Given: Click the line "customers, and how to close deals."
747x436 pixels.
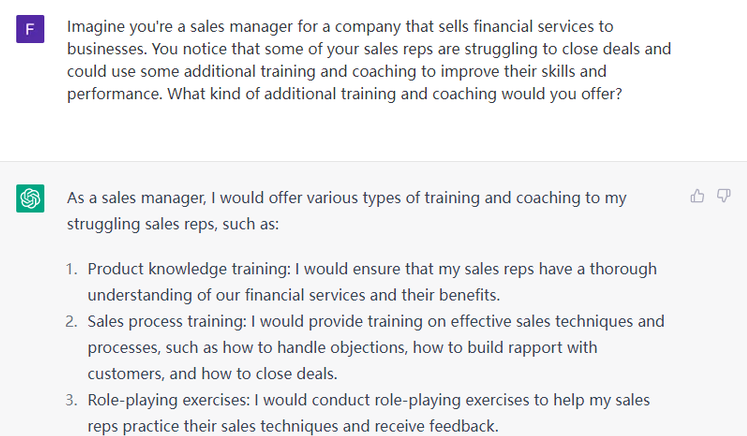Looking at the screenshot, I should [x=213, y=374].
